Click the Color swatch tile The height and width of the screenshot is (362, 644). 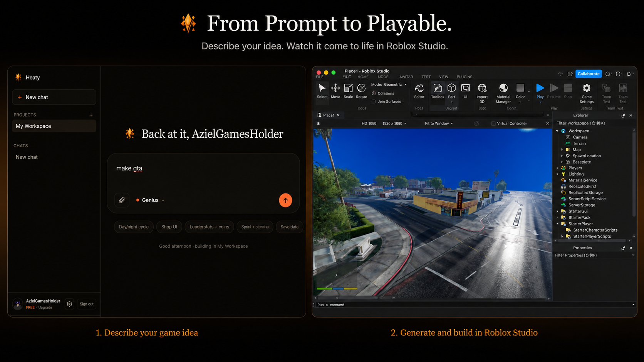520,88
